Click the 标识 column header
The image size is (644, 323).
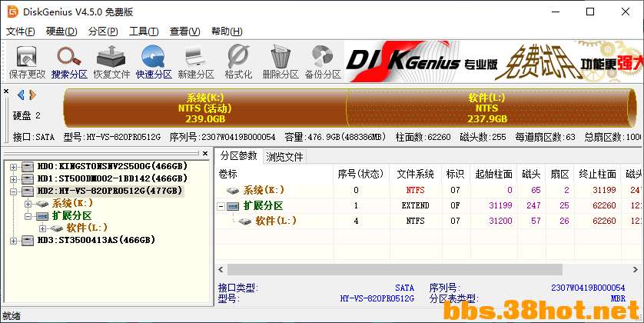point(455,175)
